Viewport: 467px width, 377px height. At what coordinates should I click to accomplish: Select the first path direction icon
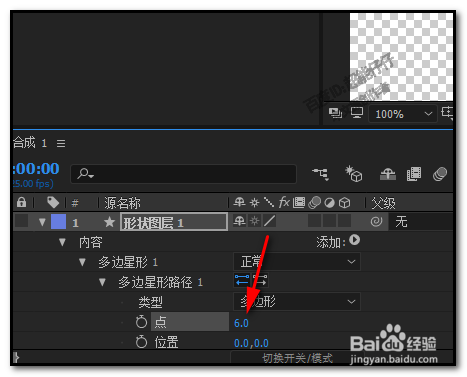pyautogui.click(x=242, y=280)
